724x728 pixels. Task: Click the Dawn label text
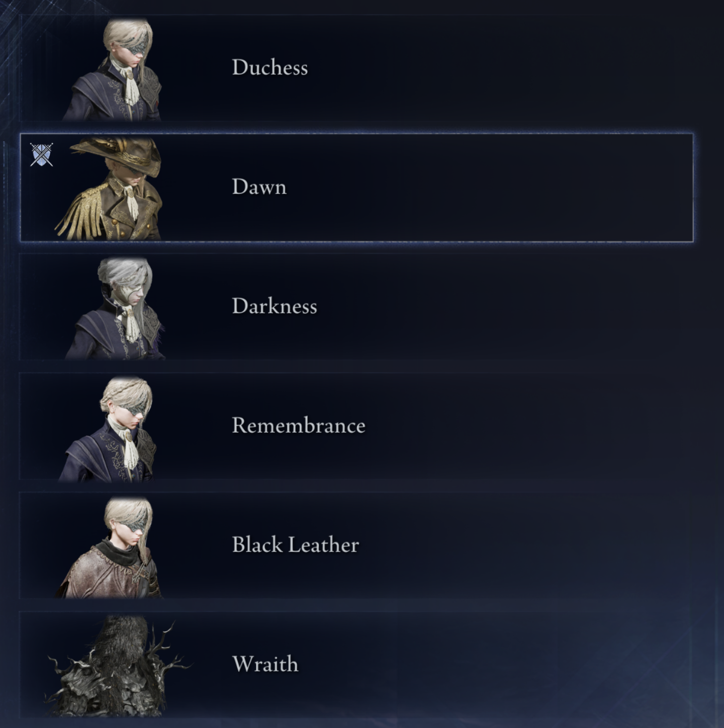coord(259,187)
